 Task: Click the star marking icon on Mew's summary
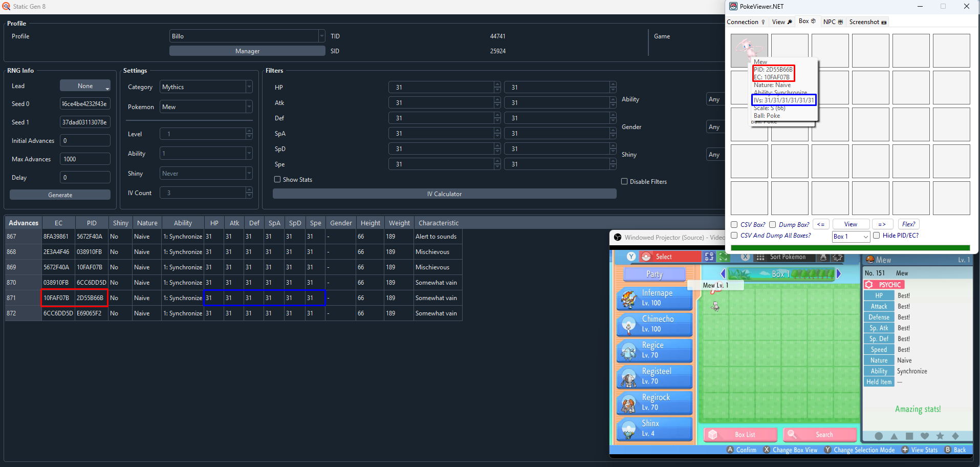(x=940, y=436)
